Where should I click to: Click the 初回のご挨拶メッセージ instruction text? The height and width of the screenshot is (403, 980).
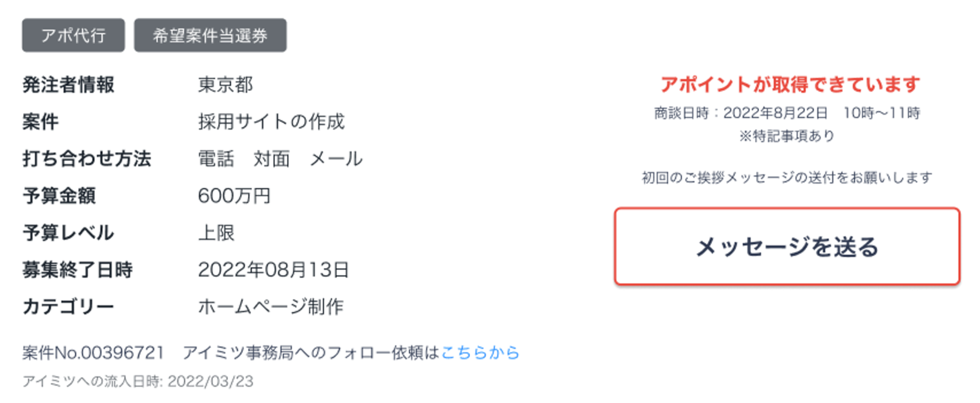[x=787, y=177]
